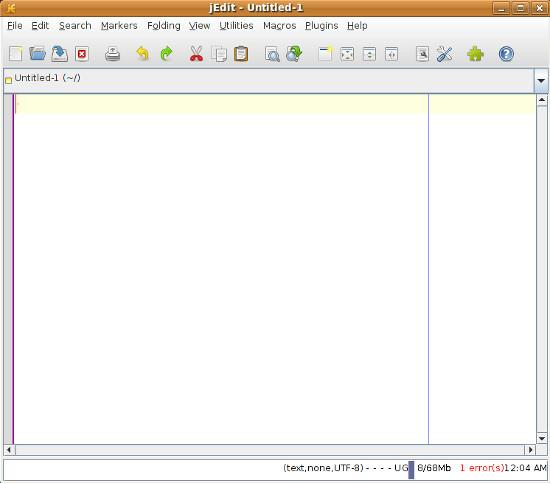Open the Plugins menu
The height and width of the screenshot is (483, 550).
click(x=322, y=26)
